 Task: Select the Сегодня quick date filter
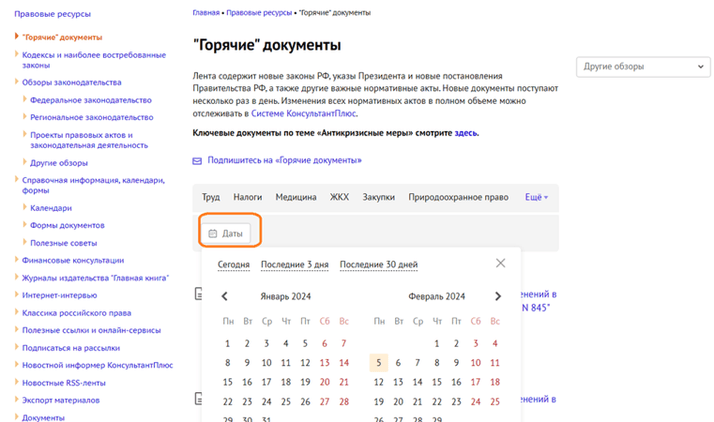click(233, 265)
